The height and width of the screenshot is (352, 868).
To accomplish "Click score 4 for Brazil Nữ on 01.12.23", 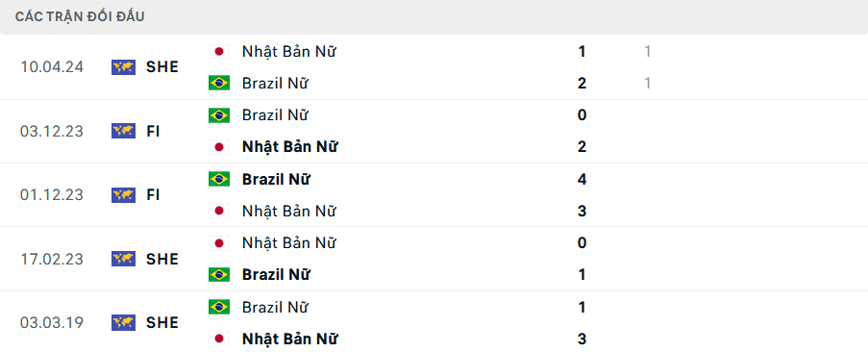I will tap(582, 179).
